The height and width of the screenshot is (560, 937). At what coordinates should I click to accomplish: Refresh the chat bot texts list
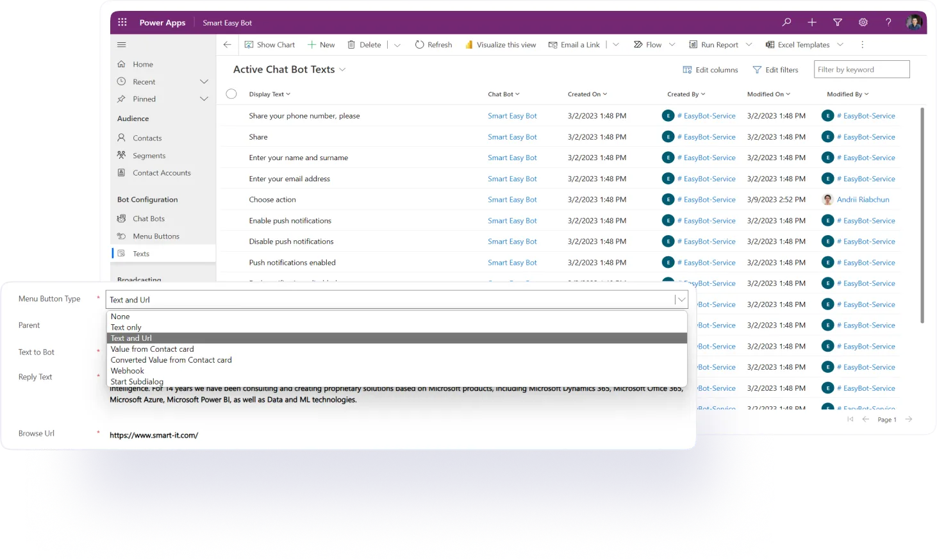[433, 45]
